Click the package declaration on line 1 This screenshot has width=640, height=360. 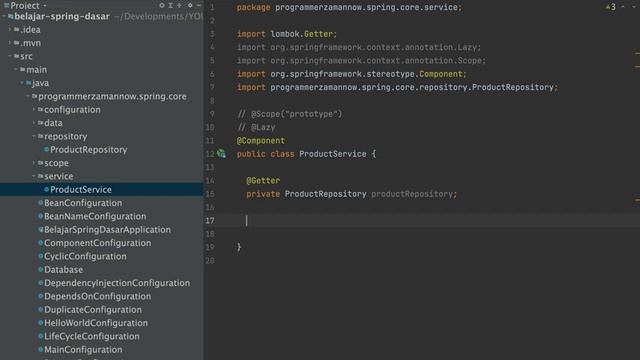[349, 7]
